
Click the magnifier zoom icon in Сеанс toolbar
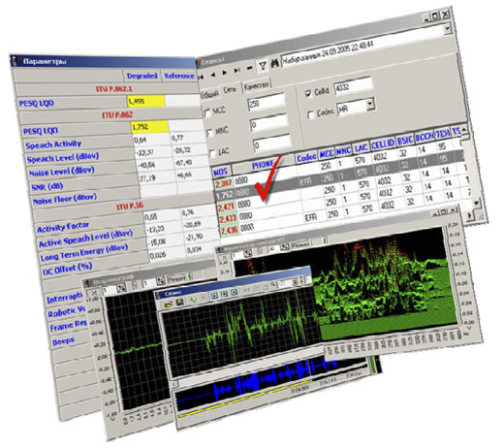point(273,285)
